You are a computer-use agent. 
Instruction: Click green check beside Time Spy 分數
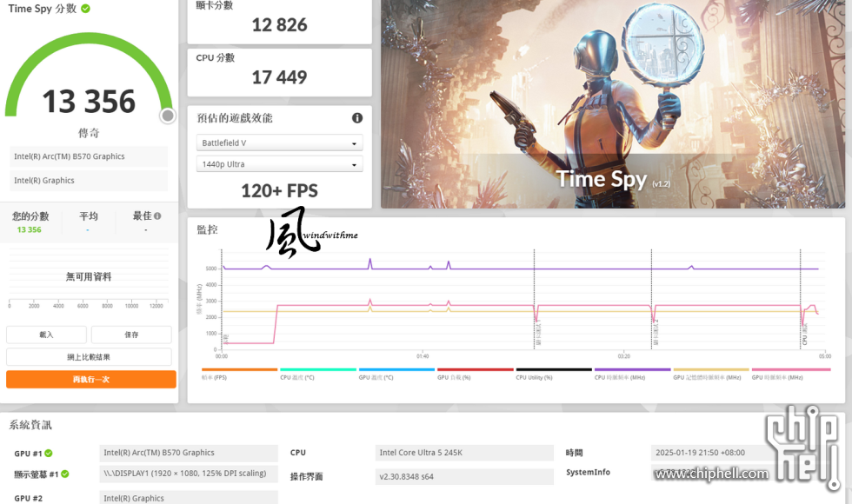click(x=85, y=9)
